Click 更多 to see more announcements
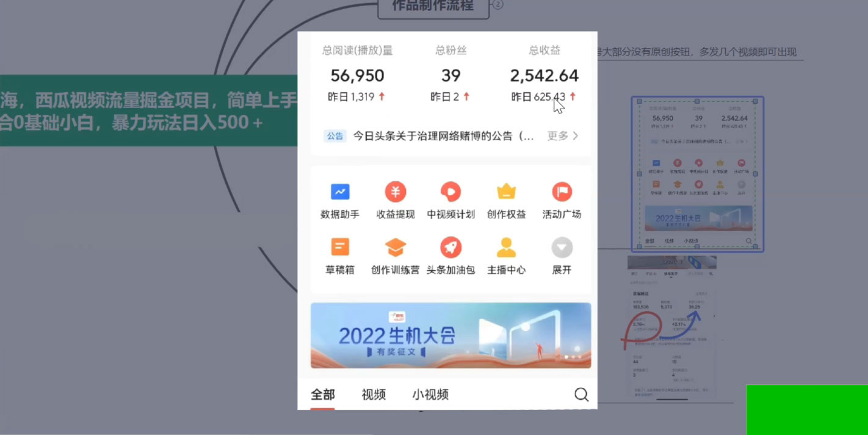The width and height of the screenshot is (868, 435). click(x=562, y=136)
